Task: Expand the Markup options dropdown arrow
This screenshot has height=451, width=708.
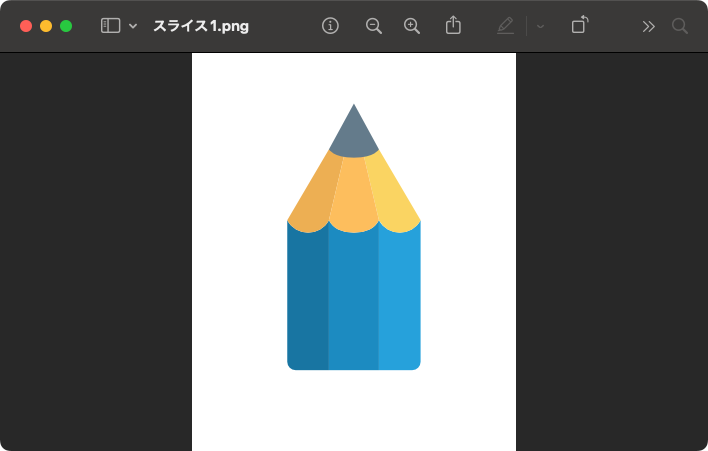Action: click(540, 26)
